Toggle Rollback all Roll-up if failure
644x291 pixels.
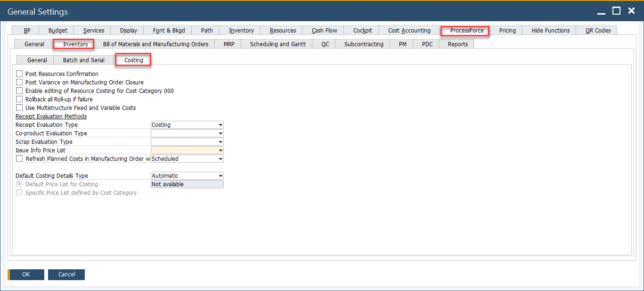[x=19, y=100]
